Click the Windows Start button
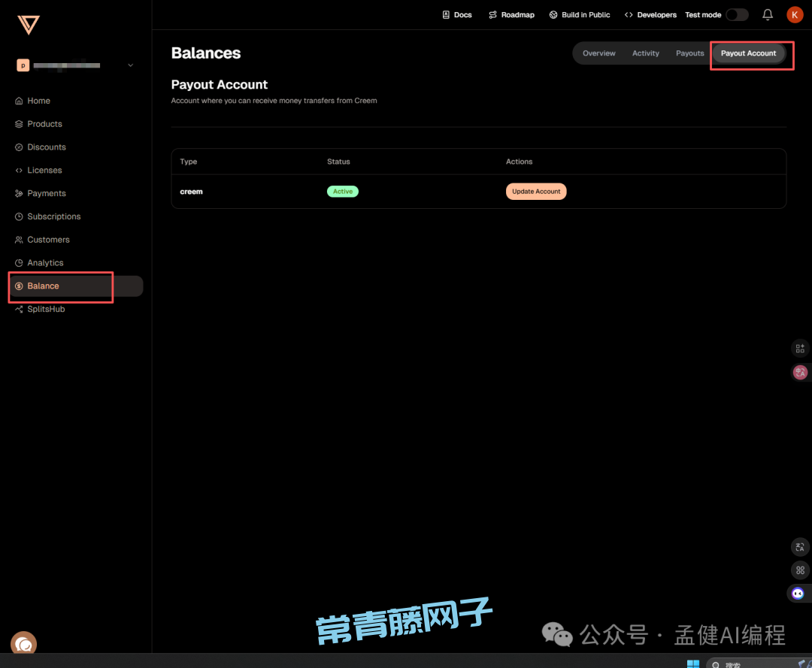 pos(692,663)
